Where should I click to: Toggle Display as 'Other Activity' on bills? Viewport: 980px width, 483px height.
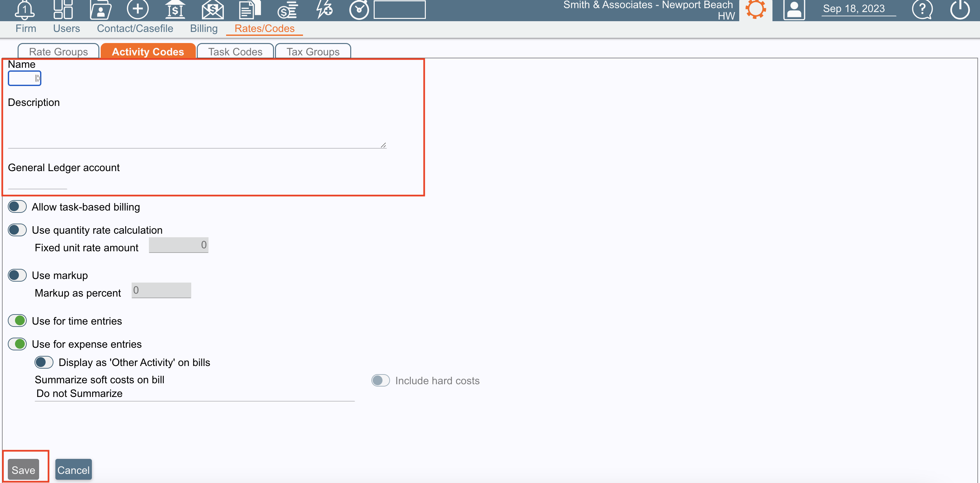coord(44,362)
